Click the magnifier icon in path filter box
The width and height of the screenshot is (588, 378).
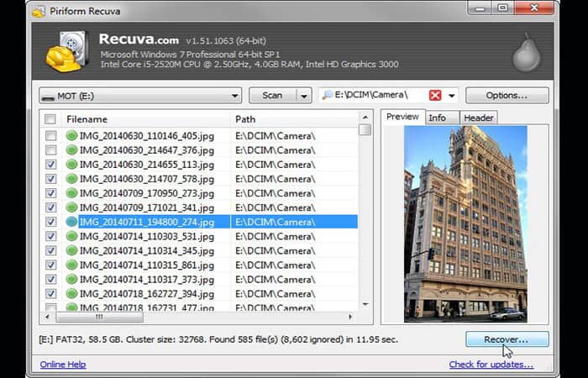click(x=328, y=95)
